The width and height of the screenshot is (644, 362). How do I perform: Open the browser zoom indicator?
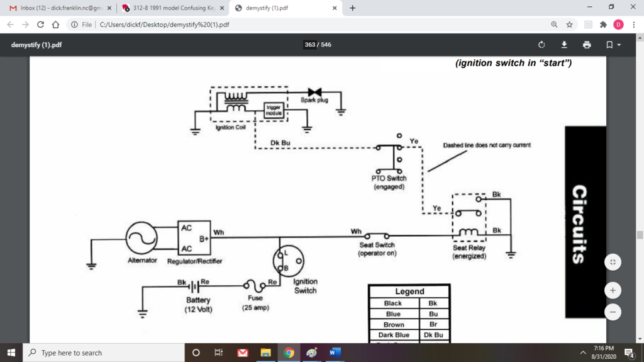(554, 25)
